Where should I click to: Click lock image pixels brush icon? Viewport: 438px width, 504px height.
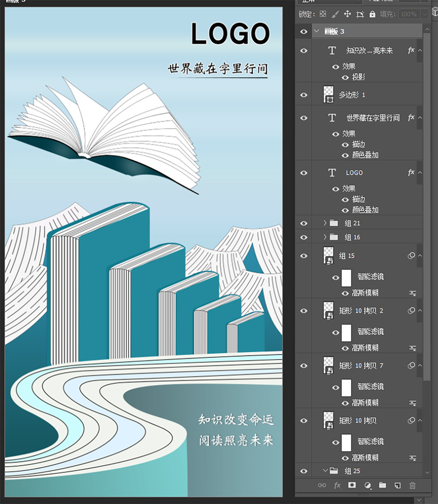click(335, 14)
